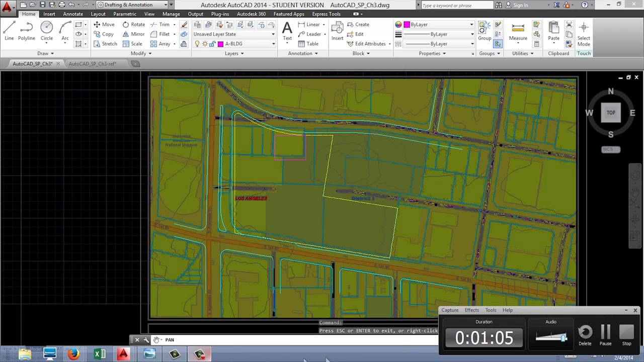The width and height of the screenshot is (644, 362).
Task: Toggle the layer on/off lightbulb icon
Action: tap(197, 44)
